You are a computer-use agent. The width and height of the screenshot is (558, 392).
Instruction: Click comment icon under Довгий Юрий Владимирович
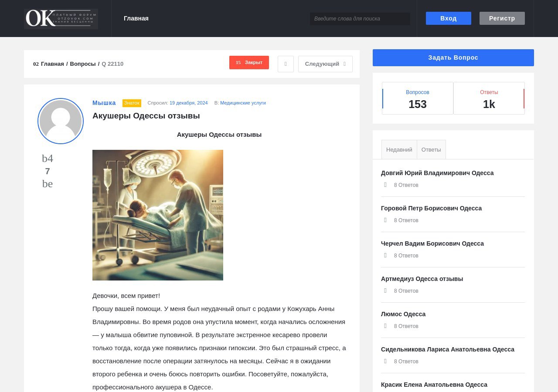385,185
